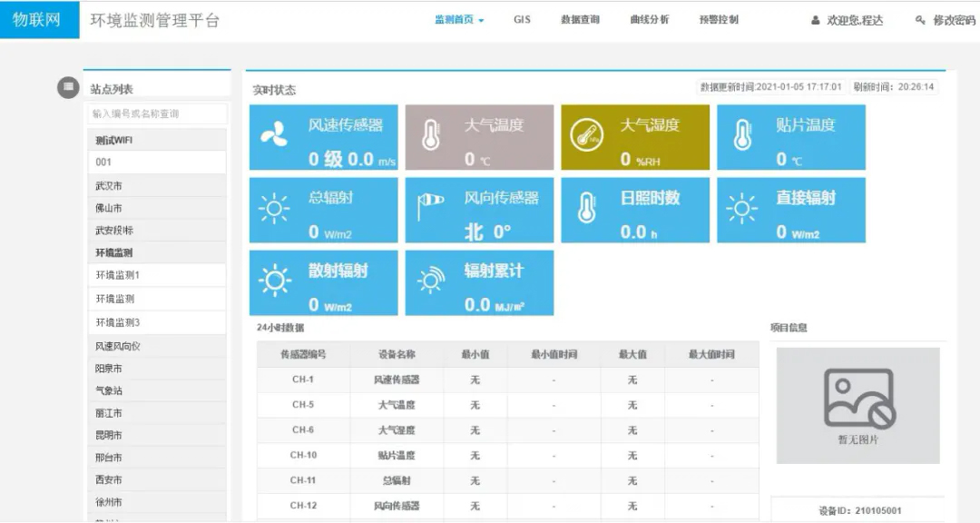
Task: Navigate to 曲线分析 analysis page
Action: click(x=649, y=18)
